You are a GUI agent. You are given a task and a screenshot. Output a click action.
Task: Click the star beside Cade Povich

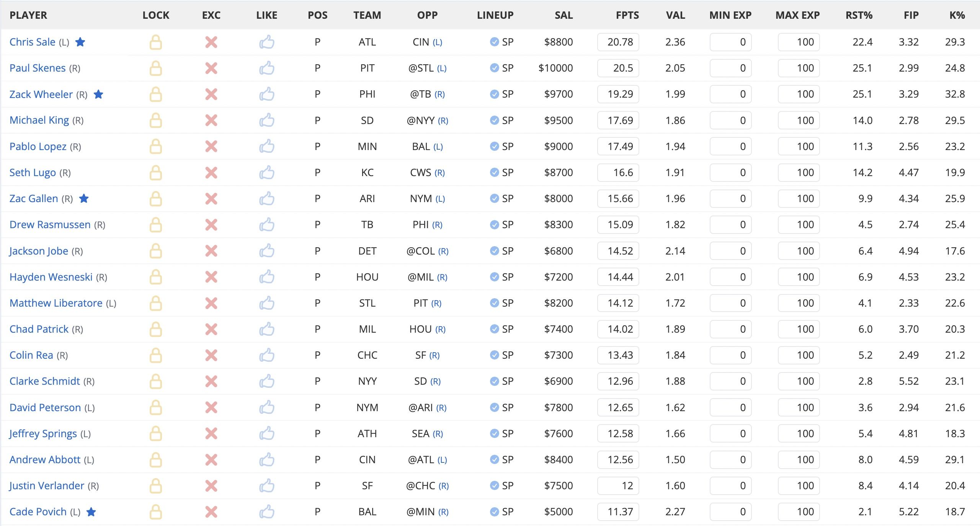coord(91,512)
